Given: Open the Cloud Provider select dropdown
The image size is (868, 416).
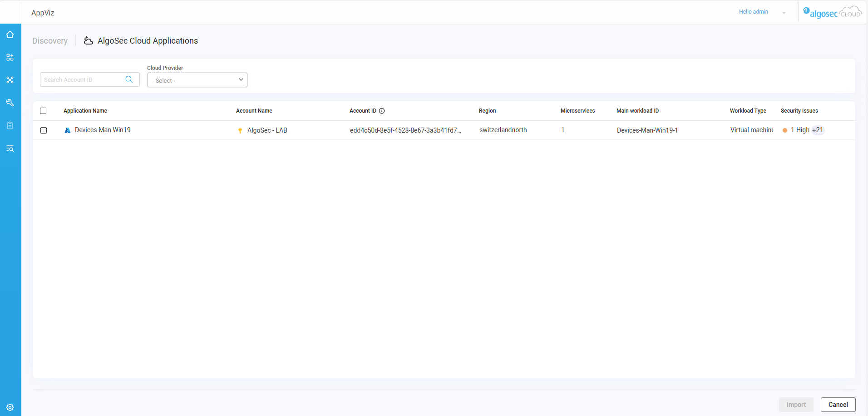Looking at the screenshot, I should tap(197, 80).
